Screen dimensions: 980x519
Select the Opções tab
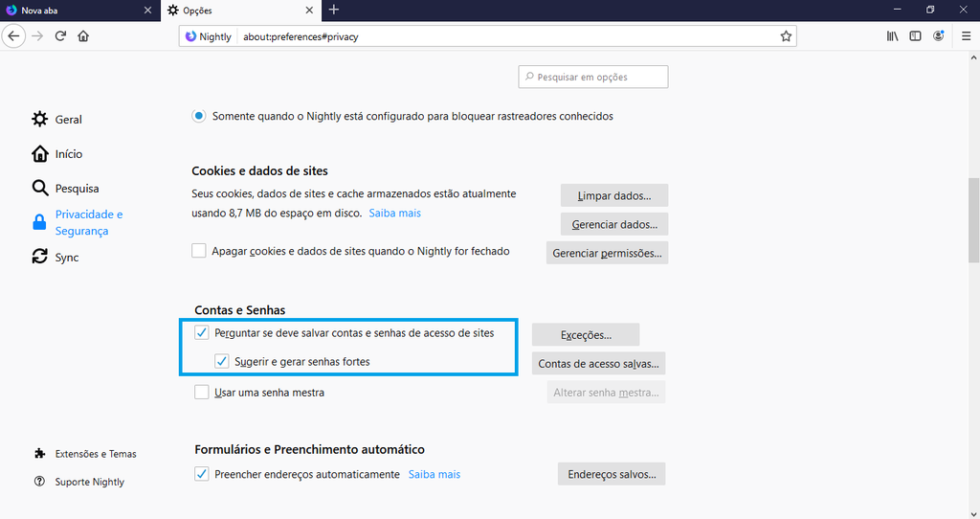pos(240,11)
